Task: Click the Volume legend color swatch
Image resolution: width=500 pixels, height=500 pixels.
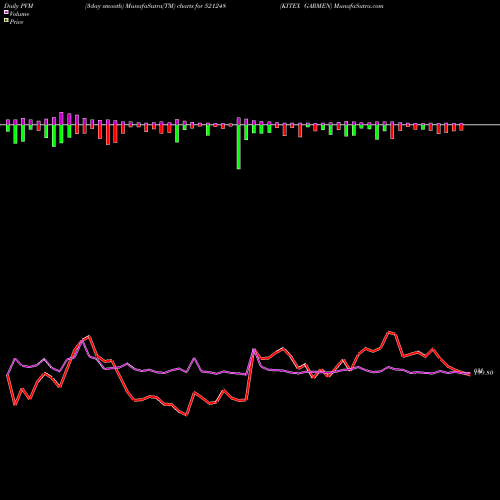Action: [x=6, y=13]
